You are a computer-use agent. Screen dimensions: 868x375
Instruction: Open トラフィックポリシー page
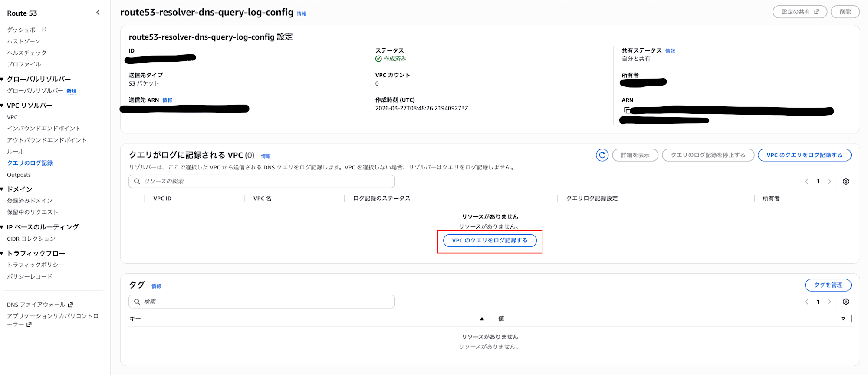36,265
